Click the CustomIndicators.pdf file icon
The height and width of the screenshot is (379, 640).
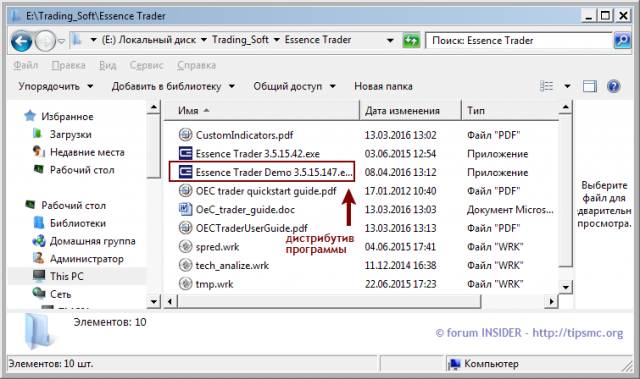tap(185, 134)
